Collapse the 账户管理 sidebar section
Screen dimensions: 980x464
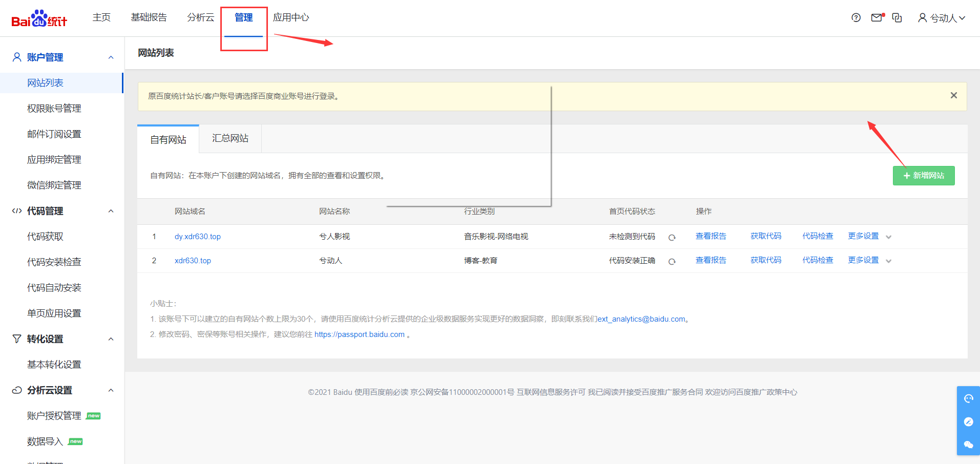pos(111,57)
